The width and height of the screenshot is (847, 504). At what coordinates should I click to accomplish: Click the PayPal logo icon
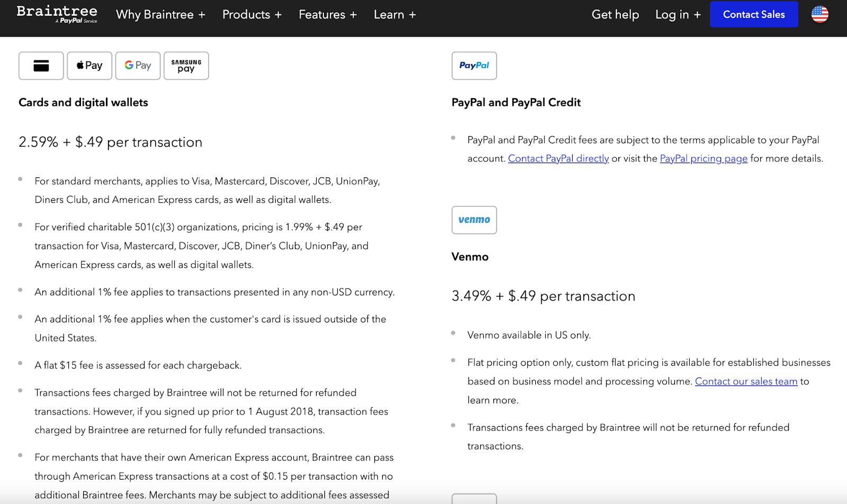tap(474, 66)
